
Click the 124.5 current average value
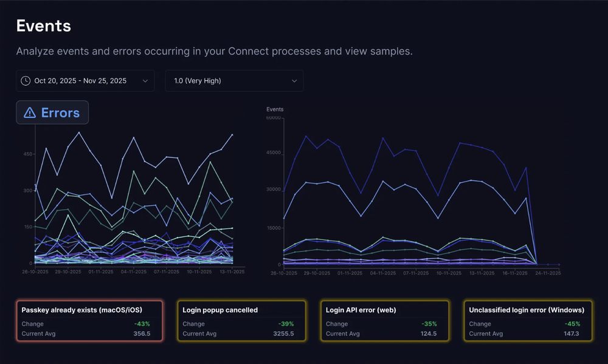pos(429,334)
